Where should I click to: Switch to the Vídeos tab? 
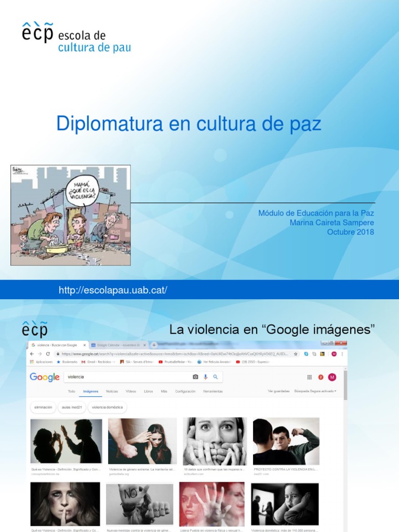tap(131, 391)
